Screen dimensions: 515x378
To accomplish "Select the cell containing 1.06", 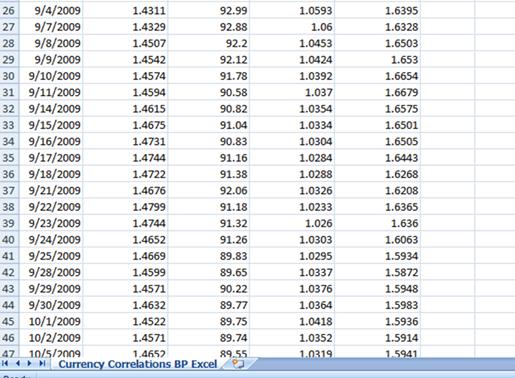I will coord(292,27).
